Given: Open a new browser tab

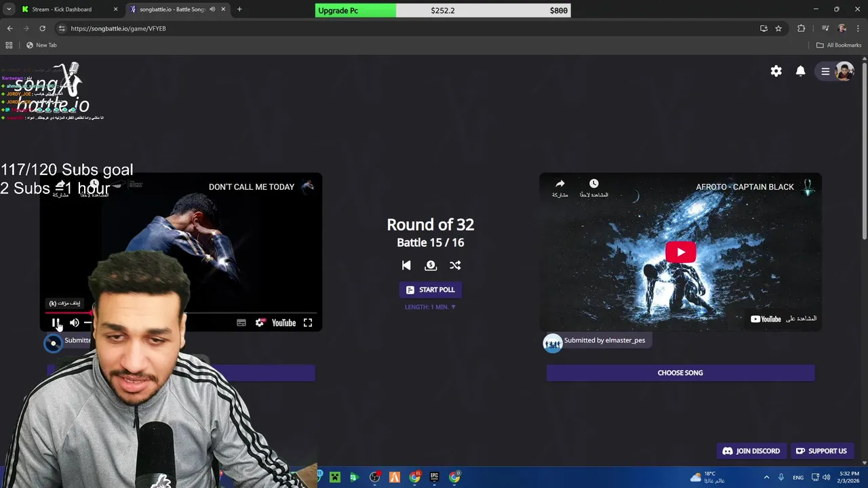Looking at the screenshot, I should 239,9.
